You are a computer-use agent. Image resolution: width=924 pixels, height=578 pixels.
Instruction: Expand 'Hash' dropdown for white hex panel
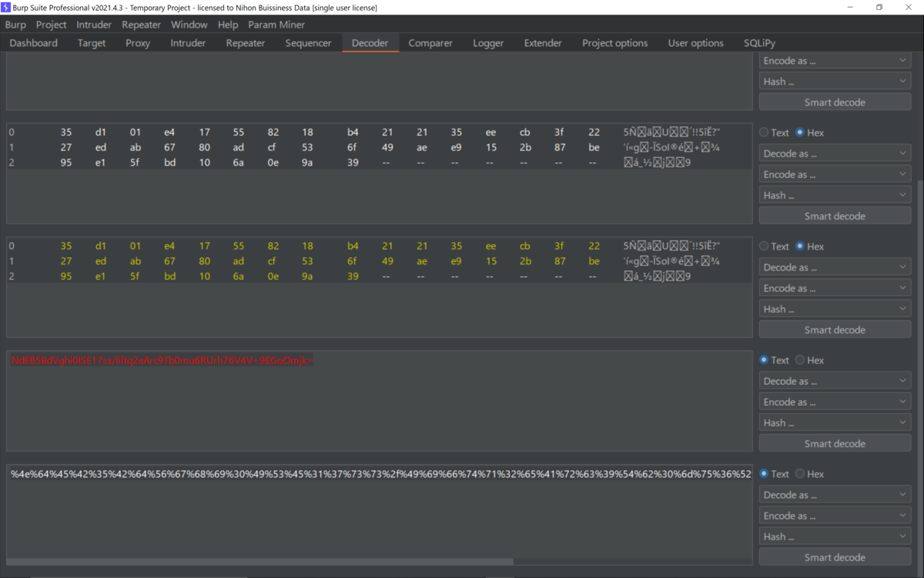(x=835, y=195)
